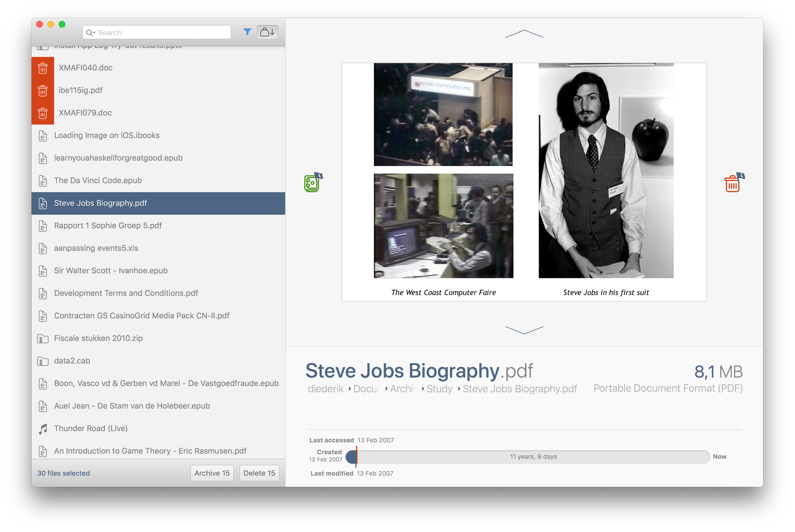Click trash icon for ibe115ig.pdf
795x532 pixels.
[x=42, y=90]
